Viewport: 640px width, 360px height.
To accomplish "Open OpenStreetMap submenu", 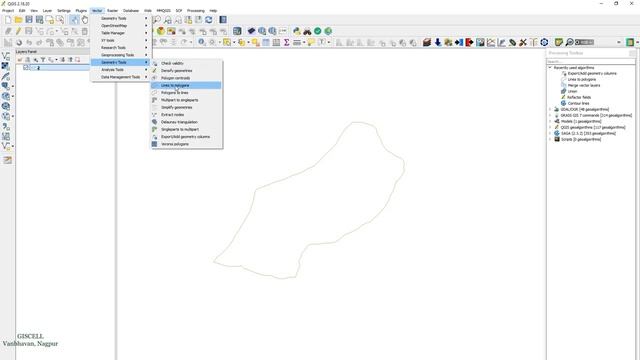I will [121, 26].
